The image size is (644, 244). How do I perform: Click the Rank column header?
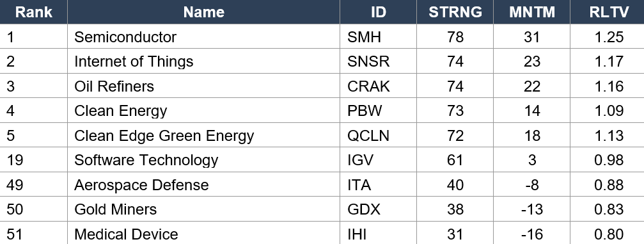point(34,12)
